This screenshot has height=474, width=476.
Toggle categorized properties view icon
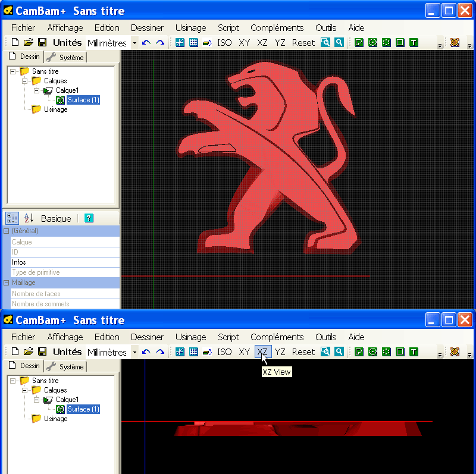point(12,218)
